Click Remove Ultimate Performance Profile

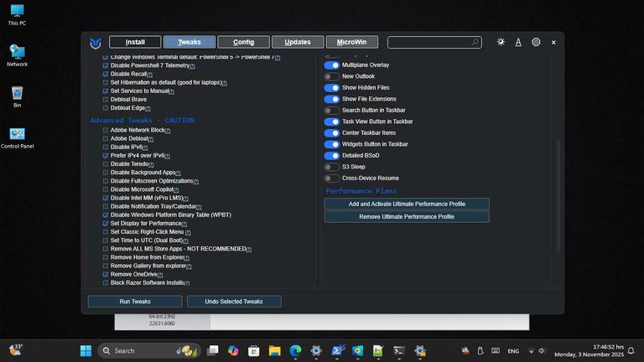tap(407, 217)
